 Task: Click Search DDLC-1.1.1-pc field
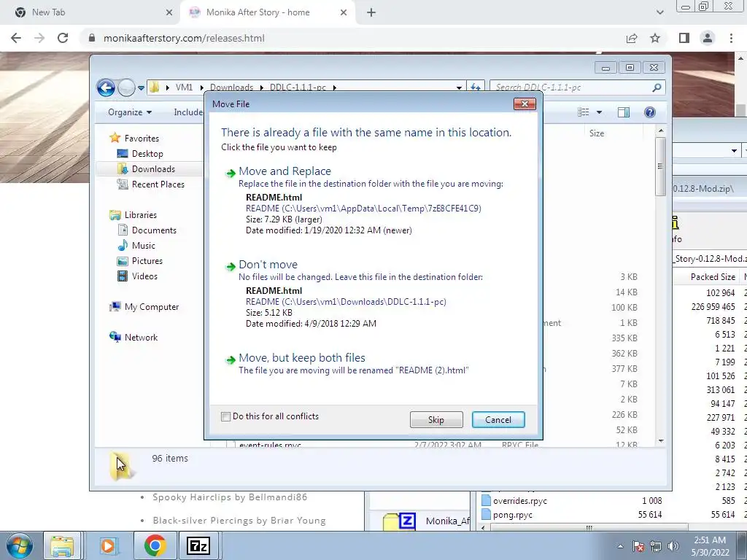coord(570,87)
